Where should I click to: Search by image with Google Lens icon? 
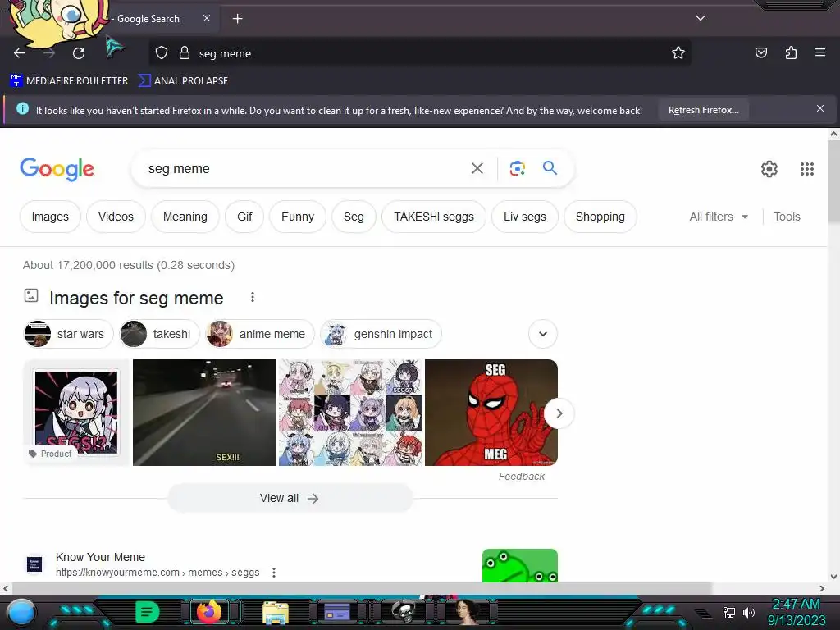coord(517,169)
